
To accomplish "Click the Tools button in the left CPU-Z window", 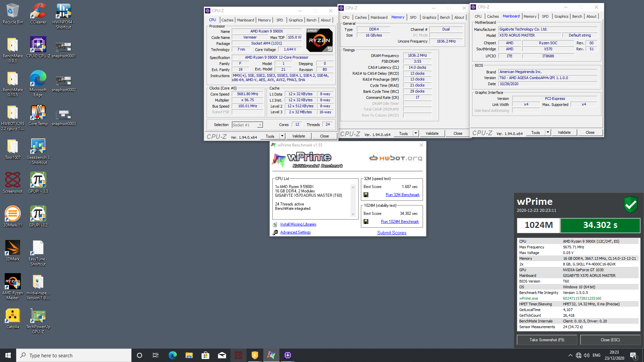I will click(x=270, y=136).
